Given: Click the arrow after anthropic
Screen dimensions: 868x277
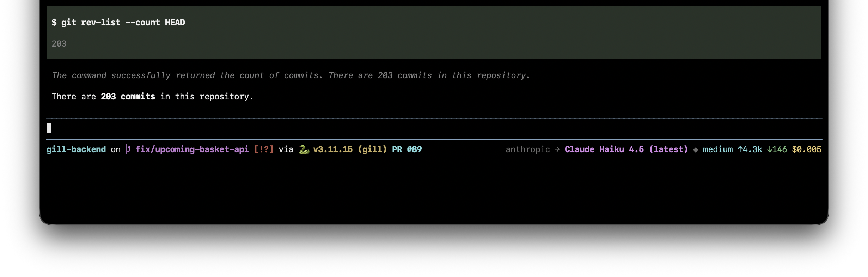Looking at the screenshot, I should point(557,149).
